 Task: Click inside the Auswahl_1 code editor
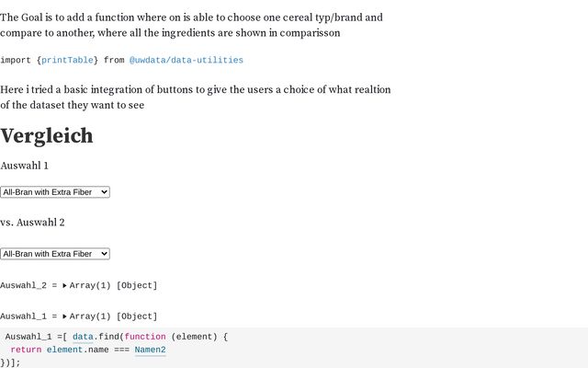pyautogui.click(x=294, y=348)
